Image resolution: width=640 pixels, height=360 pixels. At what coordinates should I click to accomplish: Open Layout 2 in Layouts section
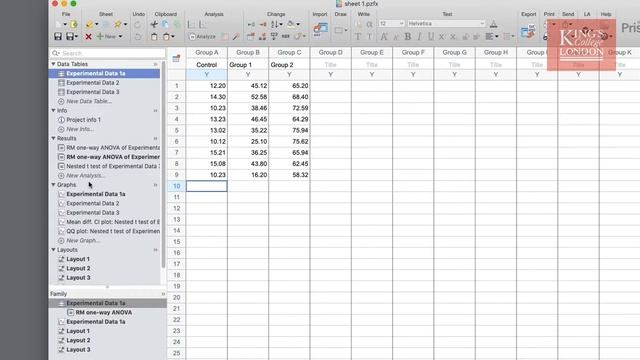[78, 269]
